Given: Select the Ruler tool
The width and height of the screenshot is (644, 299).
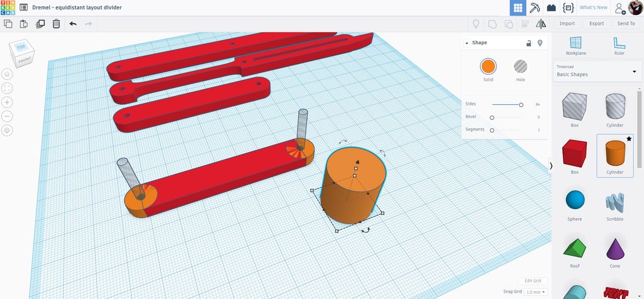Looking at the screenshot, I should tap(619, 45).
